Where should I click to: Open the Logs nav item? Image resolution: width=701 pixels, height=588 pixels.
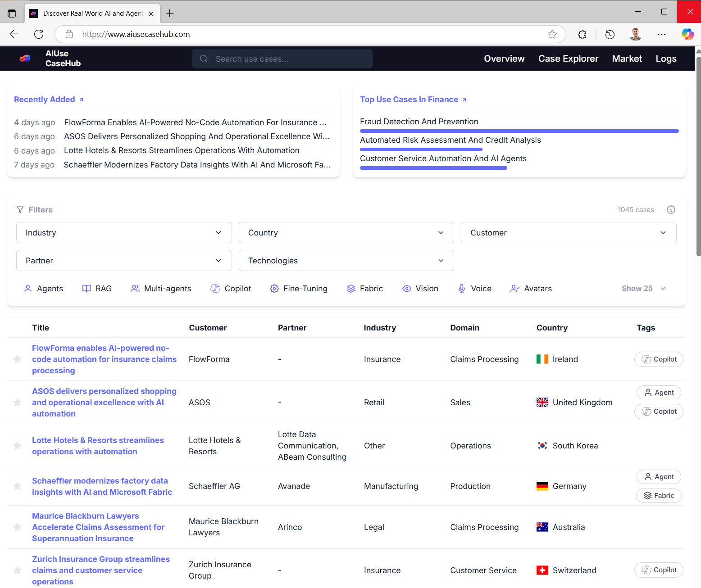point(666,59)
